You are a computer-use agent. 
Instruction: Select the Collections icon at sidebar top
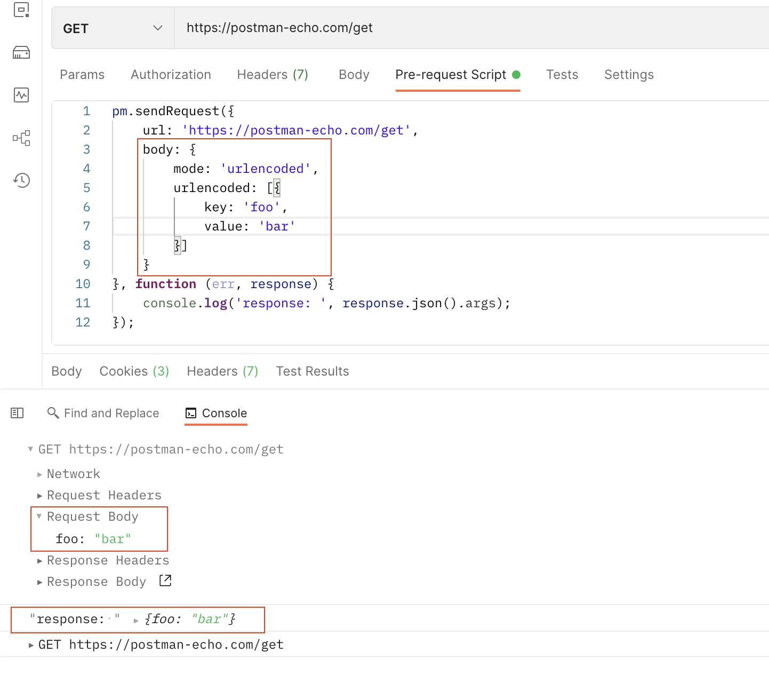click(x=21, y=10)
